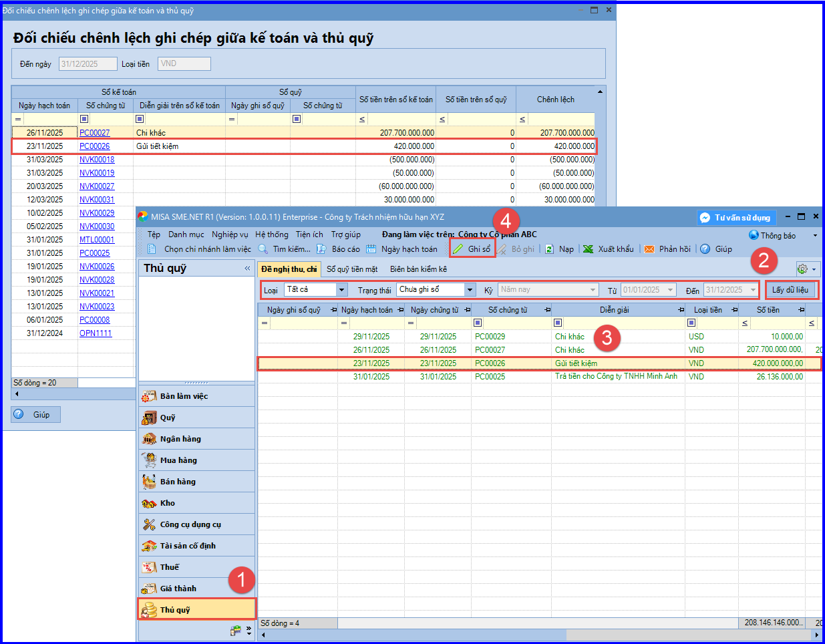The image size is (825, 644).
Task: Toggle Số chứng từ filter checkbox in Sổ kế toán
Action: pos(84,119)
